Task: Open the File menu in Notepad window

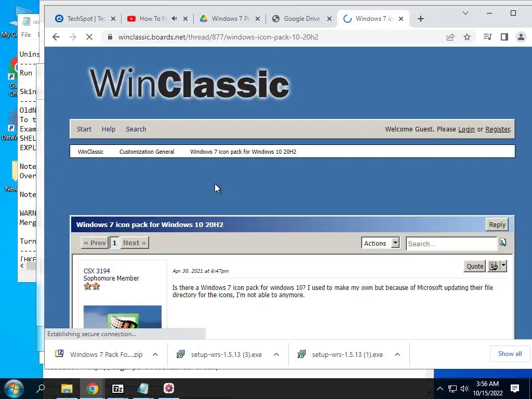Action: (26, 35)
